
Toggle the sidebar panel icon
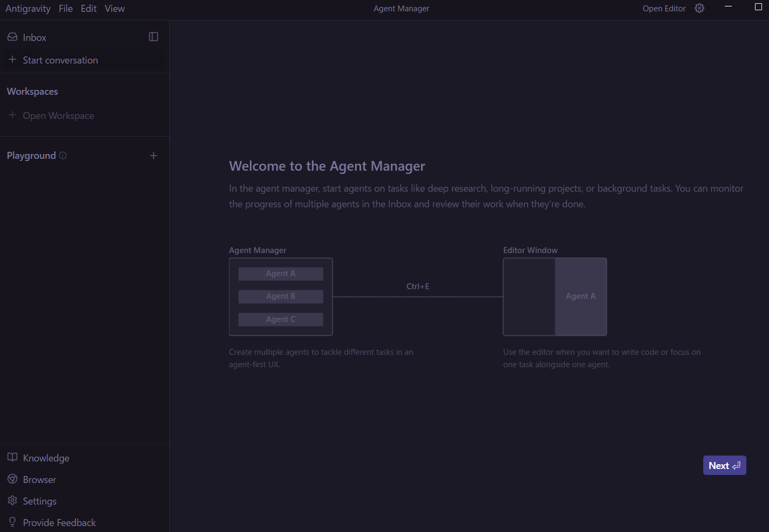pos(154,37)
